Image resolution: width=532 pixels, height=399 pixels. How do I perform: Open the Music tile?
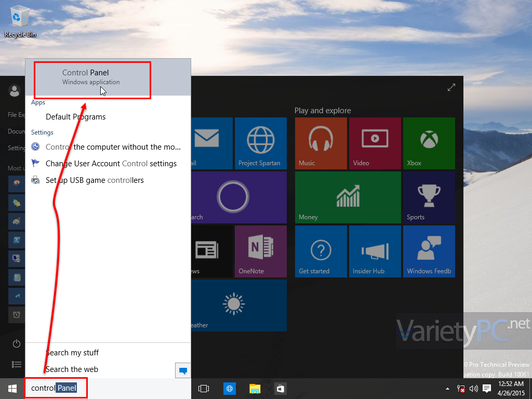click(x=321, y=143)
